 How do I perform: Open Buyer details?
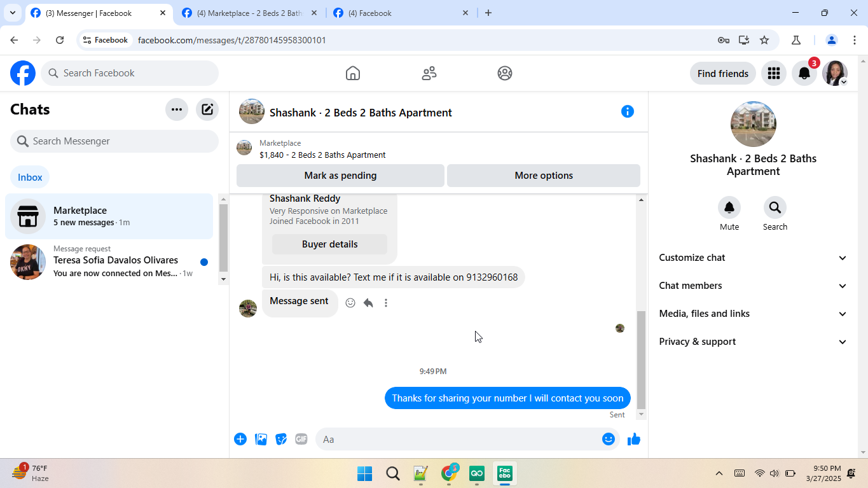pyautogui.click(x=329, y=244)
